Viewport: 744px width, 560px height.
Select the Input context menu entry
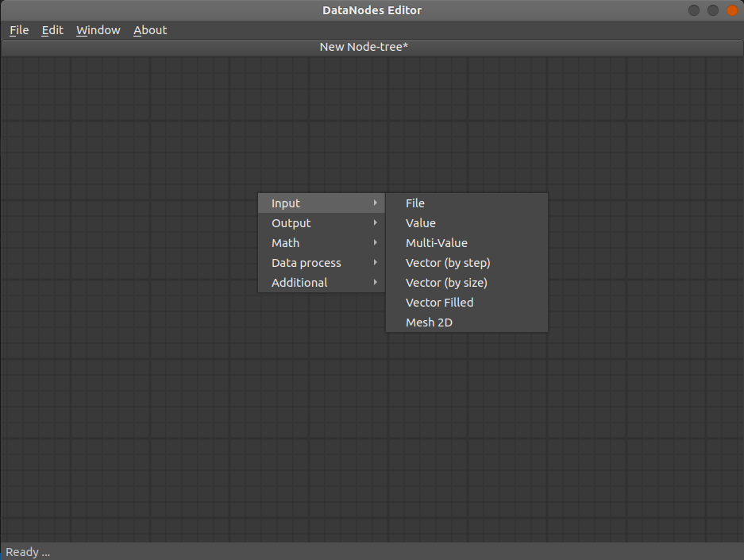coord(322,203)
